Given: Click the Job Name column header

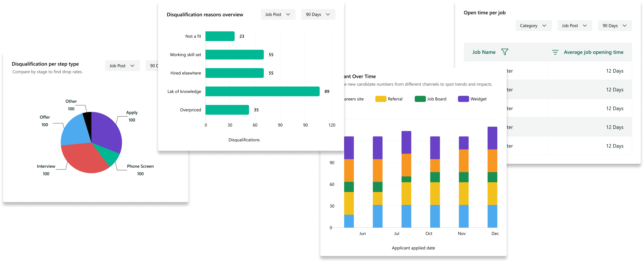Looking at the screenshot, I should [x=483, y=52].
